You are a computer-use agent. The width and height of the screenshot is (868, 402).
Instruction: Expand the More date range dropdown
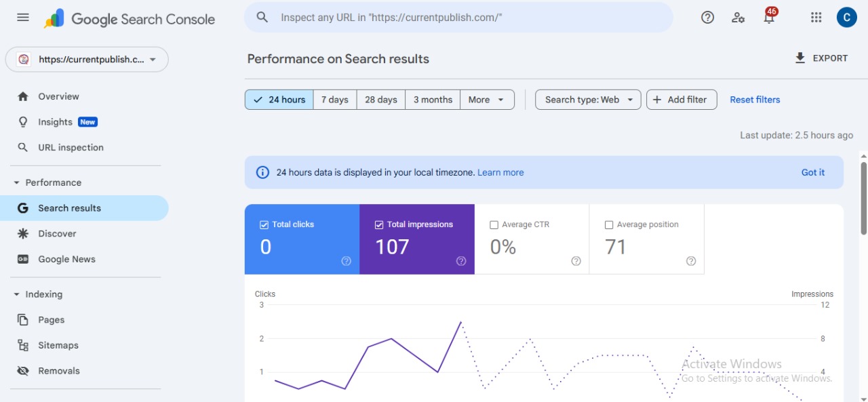click(x=487, y=100)
